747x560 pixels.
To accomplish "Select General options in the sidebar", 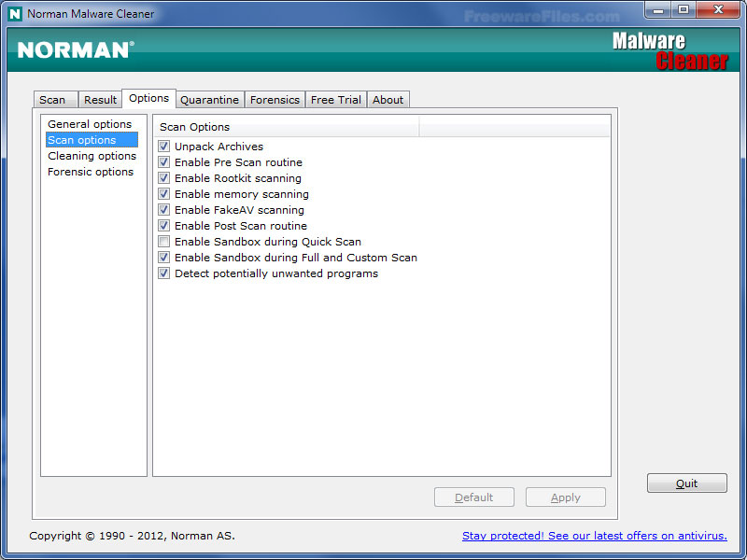I will pos(90,124).
